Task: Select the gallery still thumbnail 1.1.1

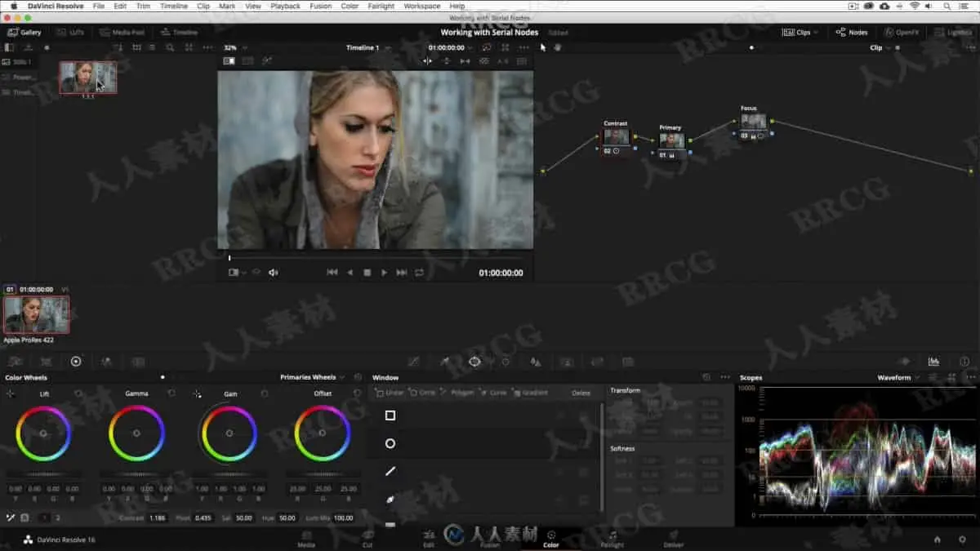Action: point(87,78)
